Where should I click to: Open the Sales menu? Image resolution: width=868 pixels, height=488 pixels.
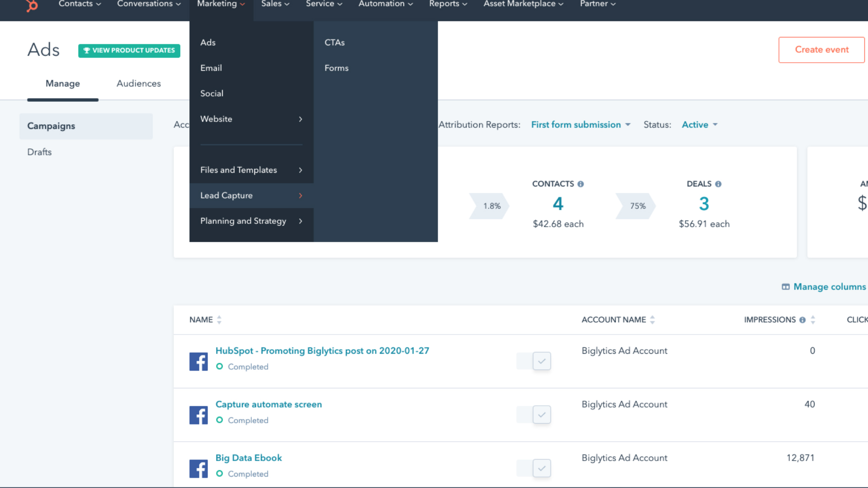pos(275,4)
